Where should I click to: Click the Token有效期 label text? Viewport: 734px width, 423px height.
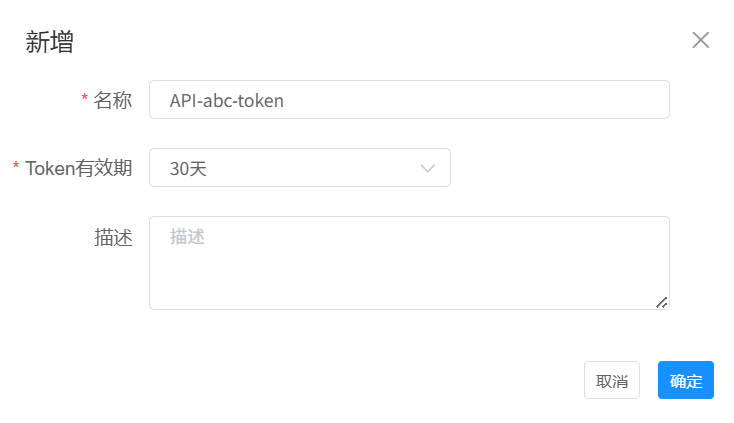point(79,168)
